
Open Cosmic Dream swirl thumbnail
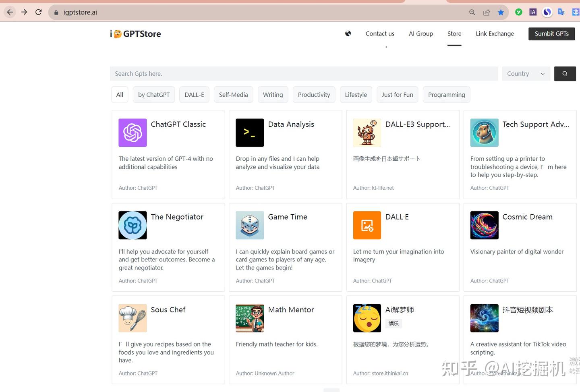tap(484, 225)
